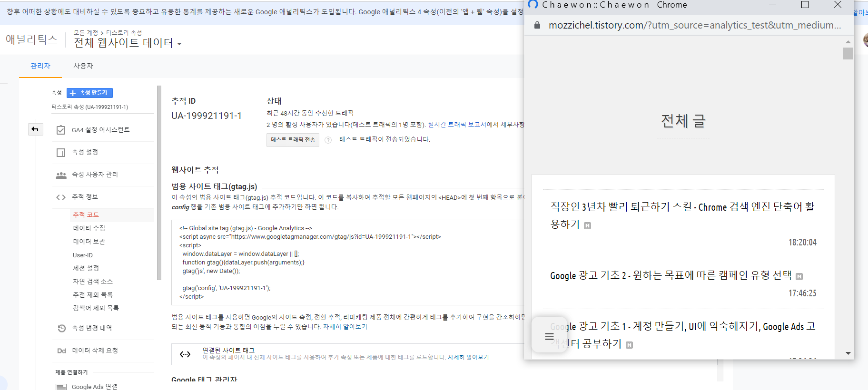Screen dimensions: 868x390
Task: Click N badge after Chrome 검색 엔진 post
Action: [588, 225]
